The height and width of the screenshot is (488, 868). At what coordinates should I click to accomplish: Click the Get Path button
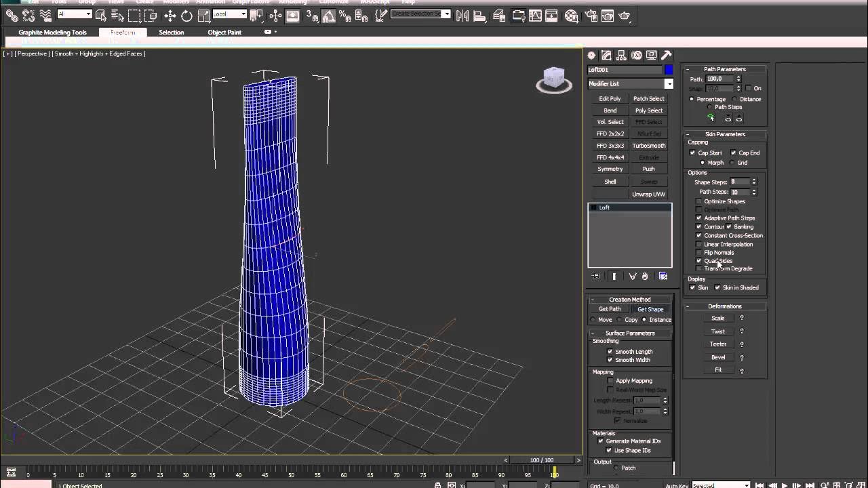(x=610, y=309)
